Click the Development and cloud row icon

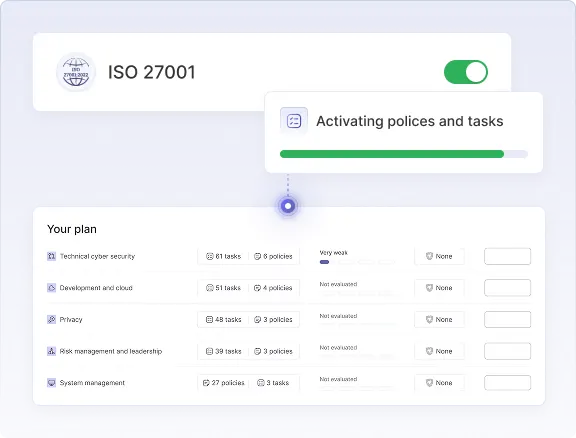coord(51,288)
